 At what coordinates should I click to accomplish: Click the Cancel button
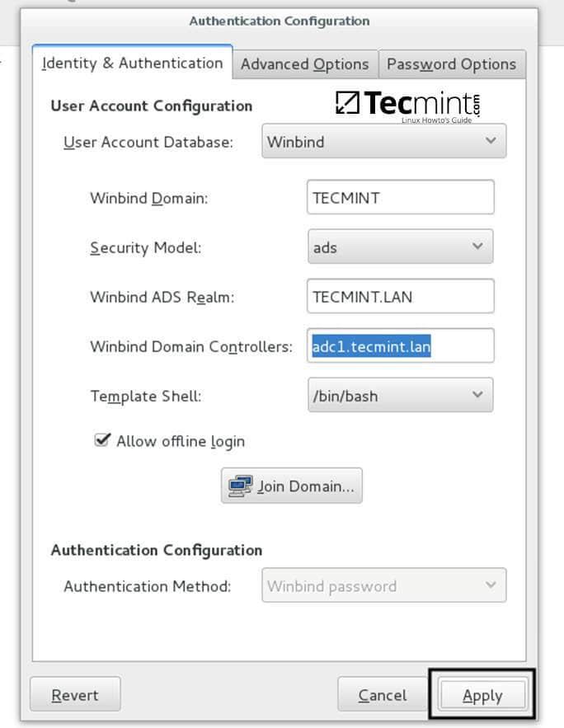tap(382, 695)
